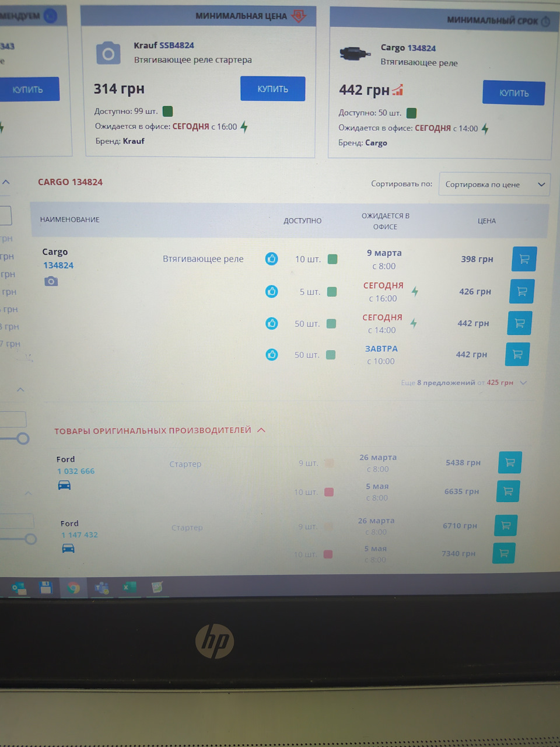Open Microsoft Teams from taskbar

coord(102,588)
